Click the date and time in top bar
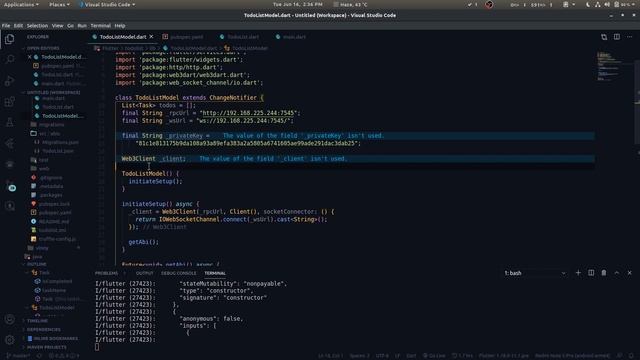This screenshot has height=360, width=640. coord(298,4)
